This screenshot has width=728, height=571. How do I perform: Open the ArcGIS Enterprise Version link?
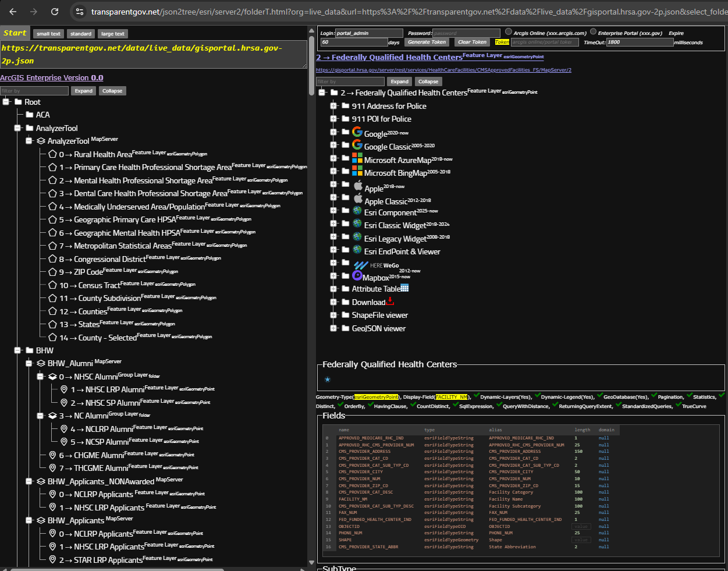(51, 77)
